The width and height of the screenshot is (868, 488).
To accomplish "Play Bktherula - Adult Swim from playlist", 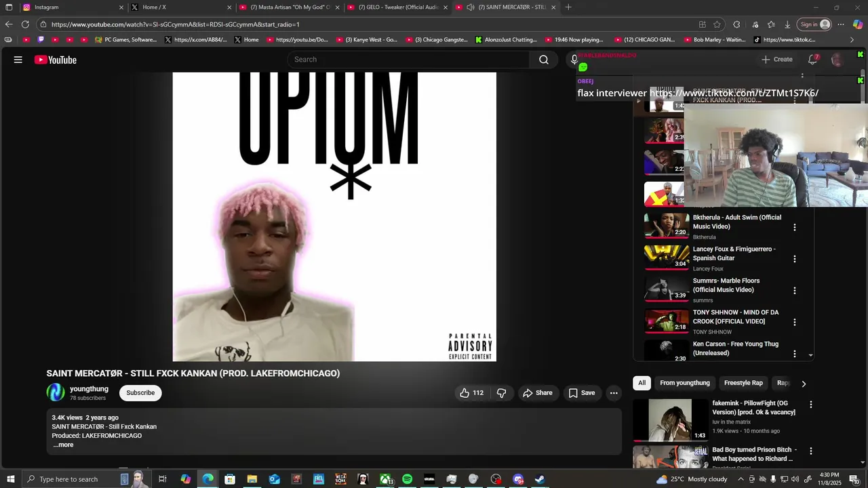I will click(x=736, y=222).
